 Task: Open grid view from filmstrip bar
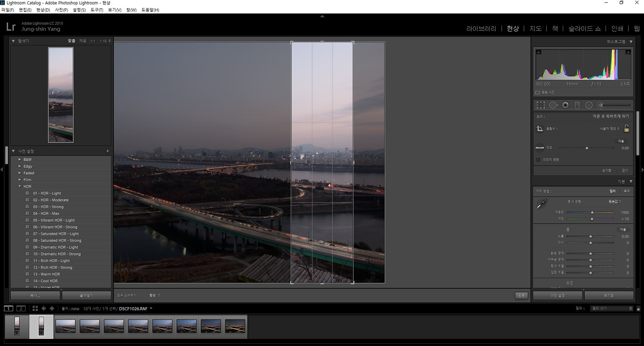(x=35, y=308)
